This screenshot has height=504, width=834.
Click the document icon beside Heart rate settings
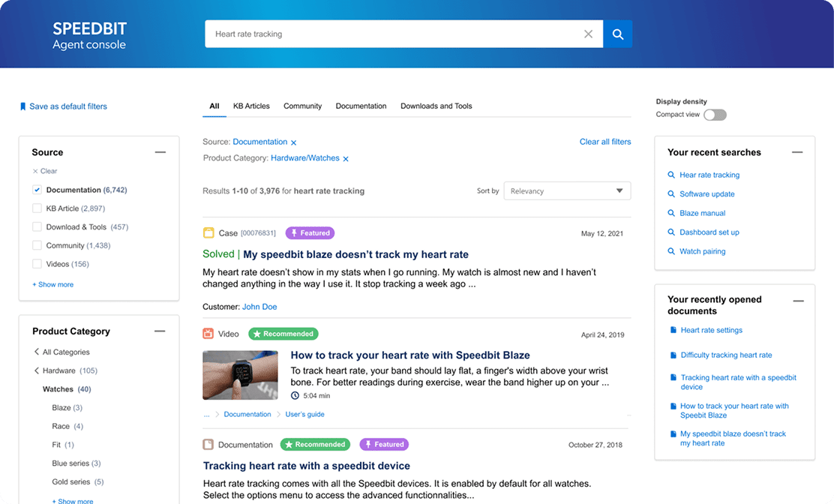point(673,330)
